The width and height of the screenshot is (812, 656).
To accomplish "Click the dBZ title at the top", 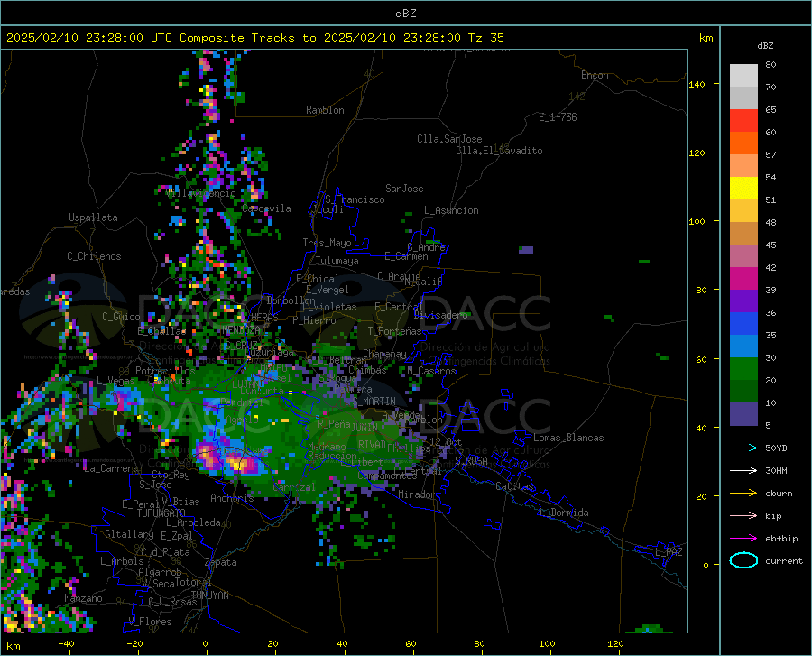I will tap(405, 14).
